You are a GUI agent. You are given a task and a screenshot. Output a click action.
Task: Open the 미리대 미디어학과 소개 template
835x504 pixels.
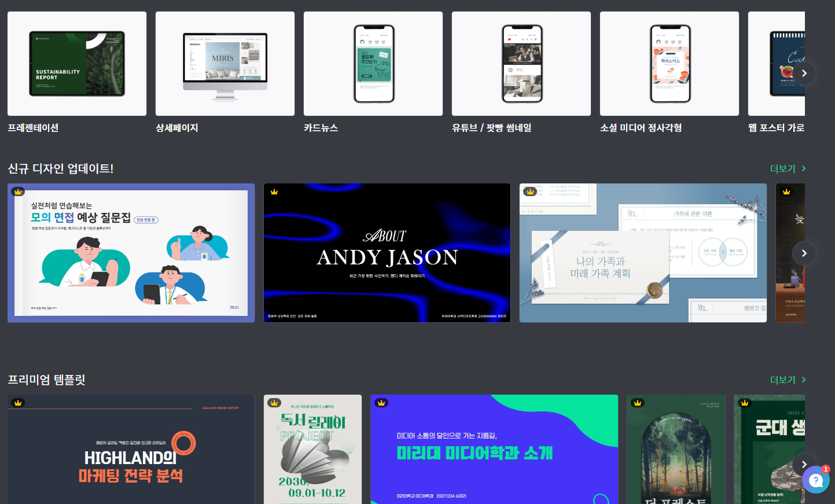[x=494, y=449]
